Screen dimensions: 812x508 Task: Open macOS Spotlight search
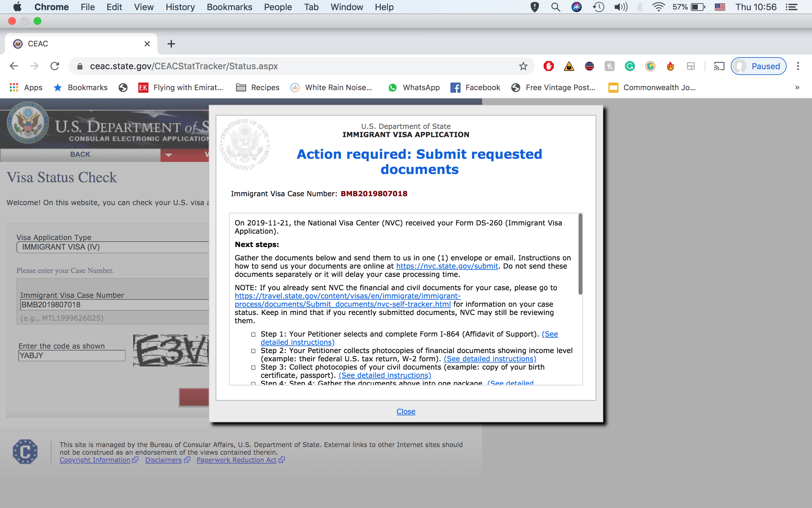(556, 7)
